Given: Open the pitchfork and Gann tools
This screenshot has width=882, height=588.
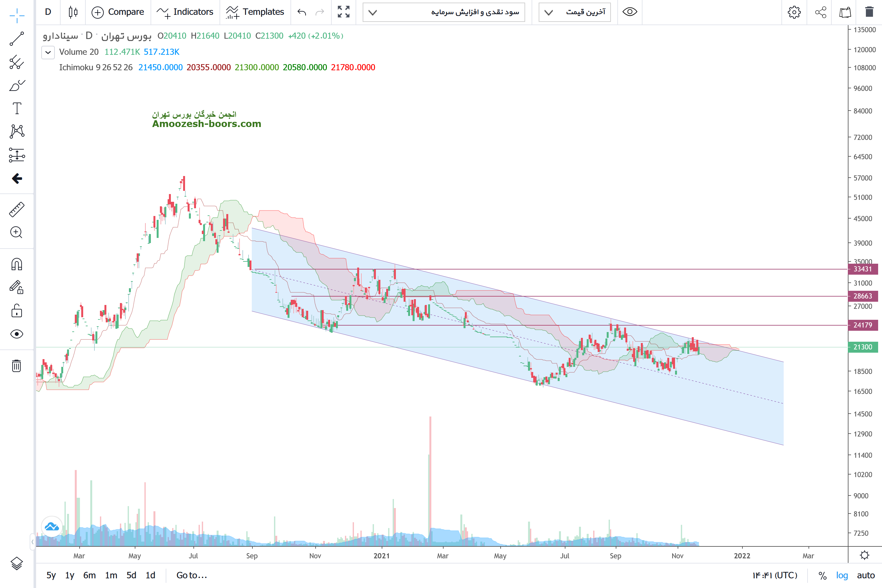Looking at the screenshot, I should click(x=17, y=62).
